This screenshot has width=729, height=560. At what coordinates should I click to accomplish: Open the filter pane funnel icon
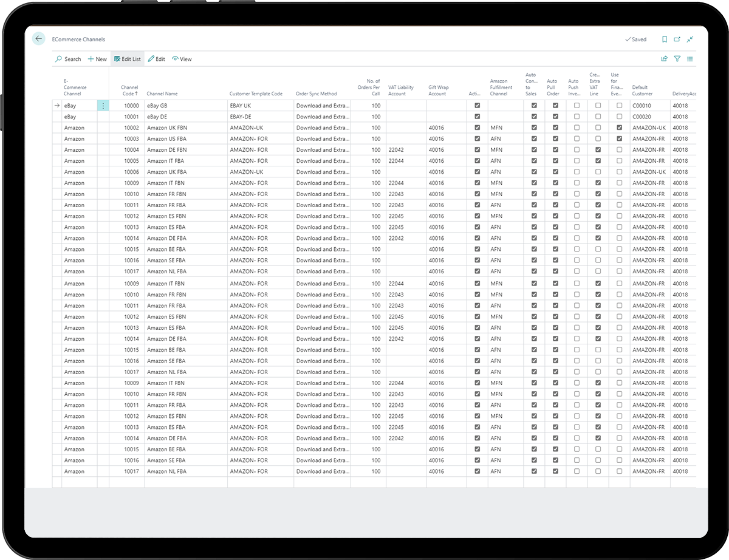(677, 59)
